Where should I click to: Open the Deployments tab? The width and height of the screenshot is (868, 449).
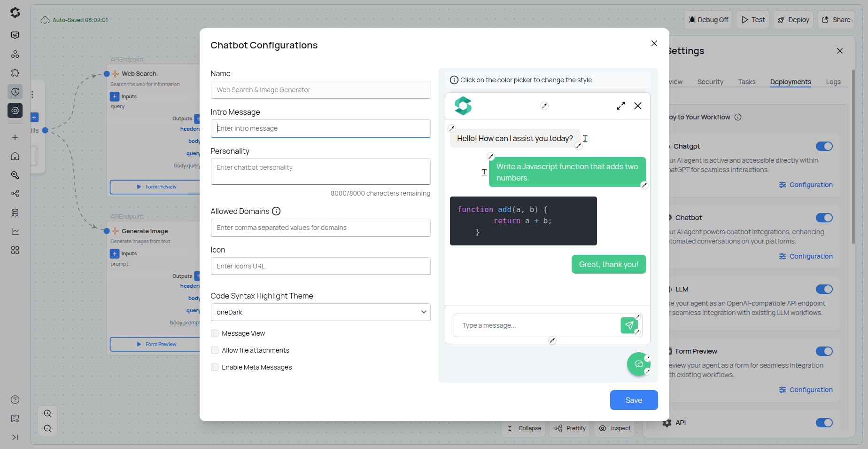(x=790, y=82)
